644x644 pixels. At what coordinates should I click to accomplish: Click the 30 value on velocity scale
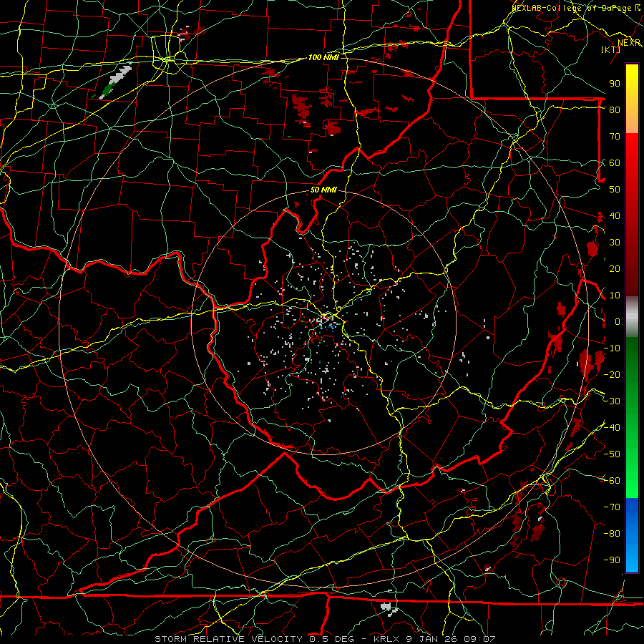pos(615,243)
